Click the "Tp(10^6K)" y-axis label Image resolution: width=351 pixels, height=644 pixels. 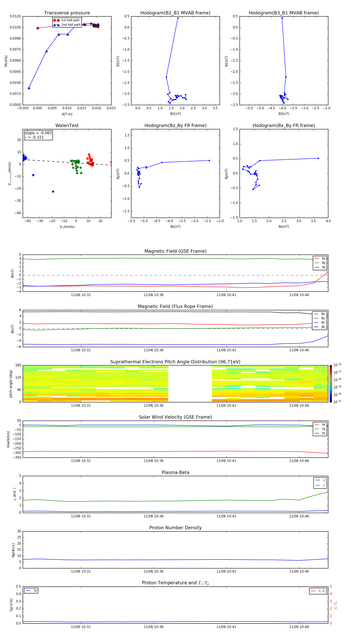click(x=11, y=605)
